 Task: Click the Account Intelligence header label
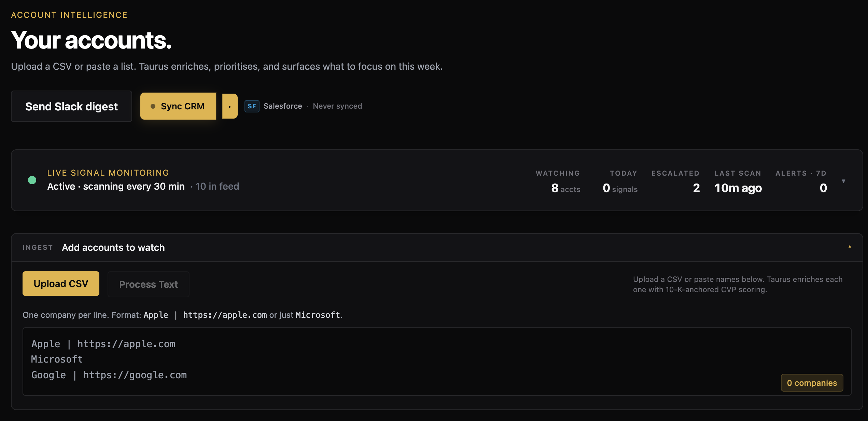(69, 15)
